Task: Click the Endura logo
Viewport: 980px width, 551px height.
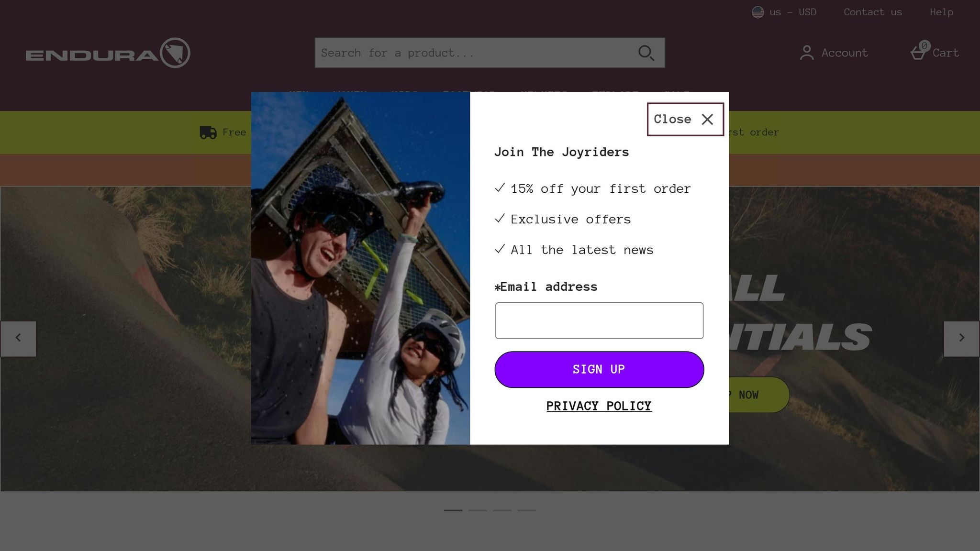Action: point(108,53)
